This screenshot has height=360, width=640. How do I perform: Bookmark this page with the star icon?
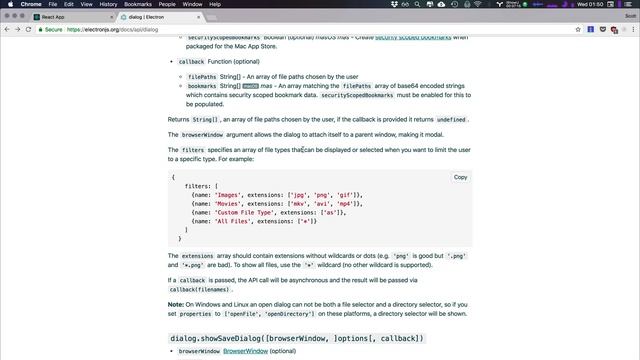click(x=578, y=29)
